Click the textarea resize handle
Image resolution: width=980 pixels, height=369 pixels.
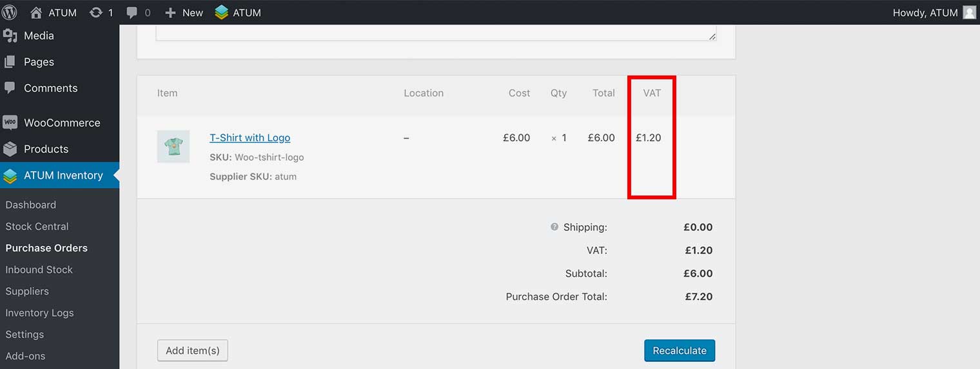pyautogui.click(x=712, y=37)
